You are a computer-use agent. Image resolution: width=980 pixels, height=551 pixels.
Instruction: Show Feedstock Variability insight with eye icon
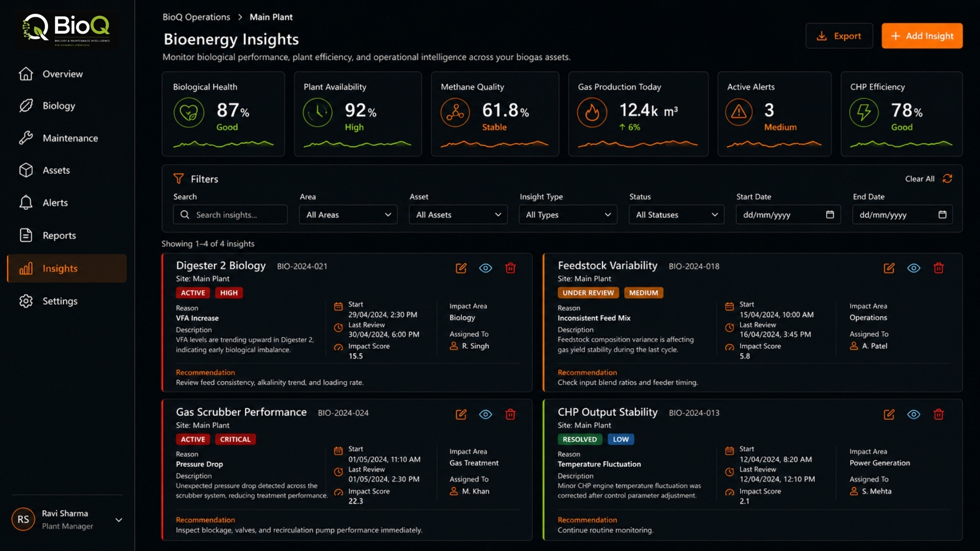click(x=914, y=268)
